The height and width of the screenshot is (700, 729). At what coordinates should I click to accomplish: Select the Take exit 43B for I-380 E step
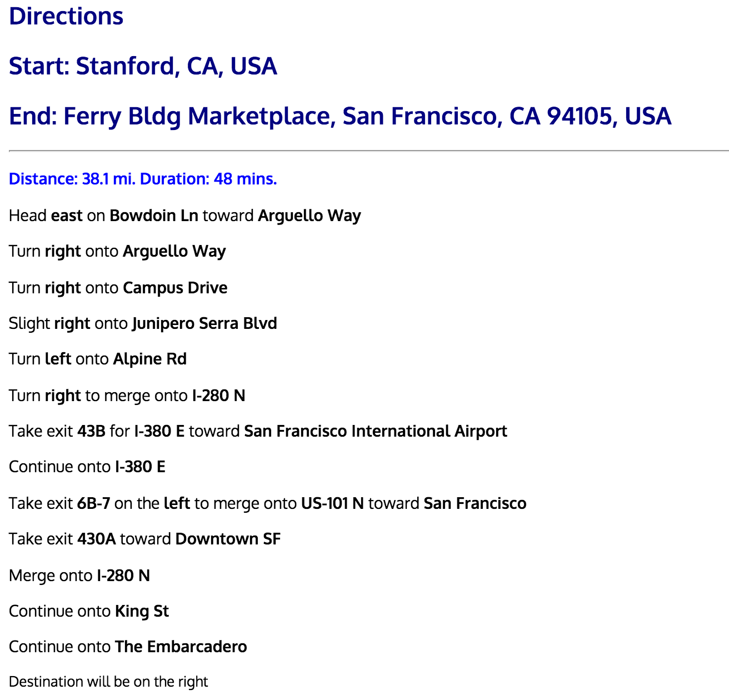coord(258,431)
